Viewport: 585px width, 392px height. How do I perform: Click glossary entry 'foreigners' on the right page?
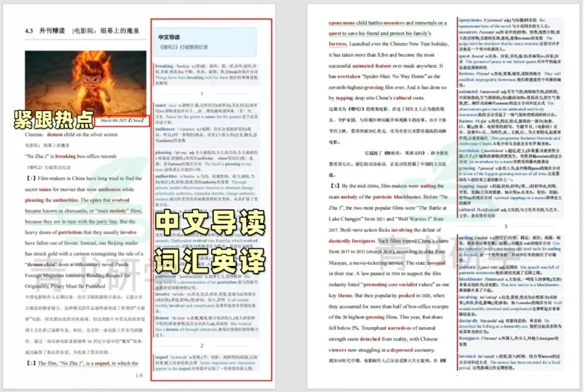[469, 338]
